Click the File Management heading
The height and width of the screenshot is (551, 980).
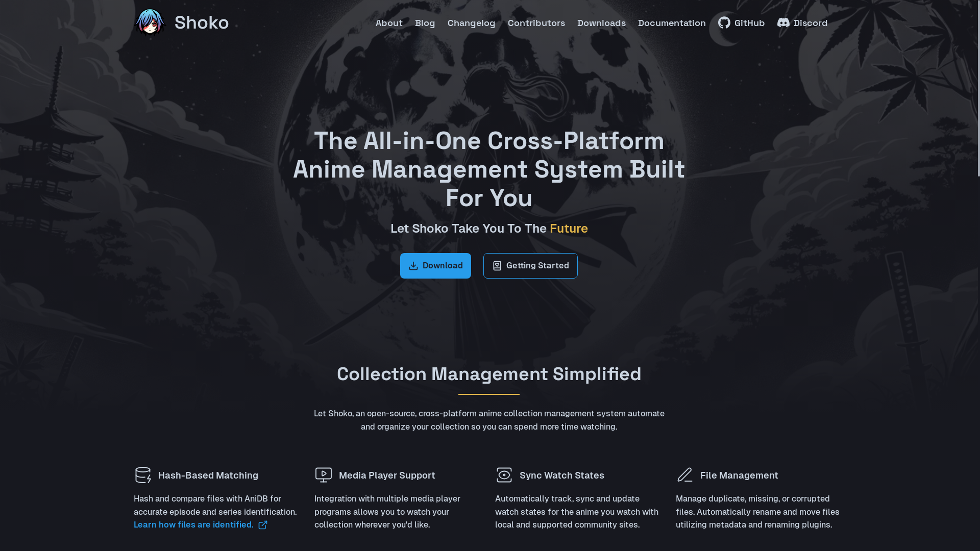pyautogui.click(x=739, y=475)
